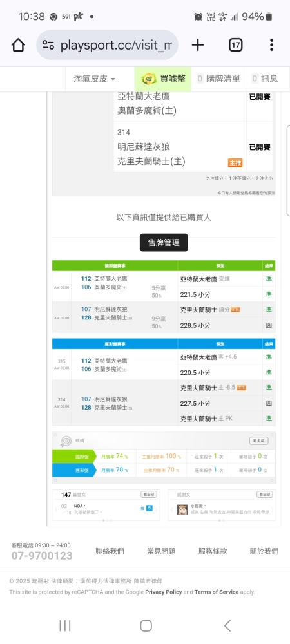Tap the 5分贏 50% cell
This screenshot has width=290, height=644.
point(158,292)
